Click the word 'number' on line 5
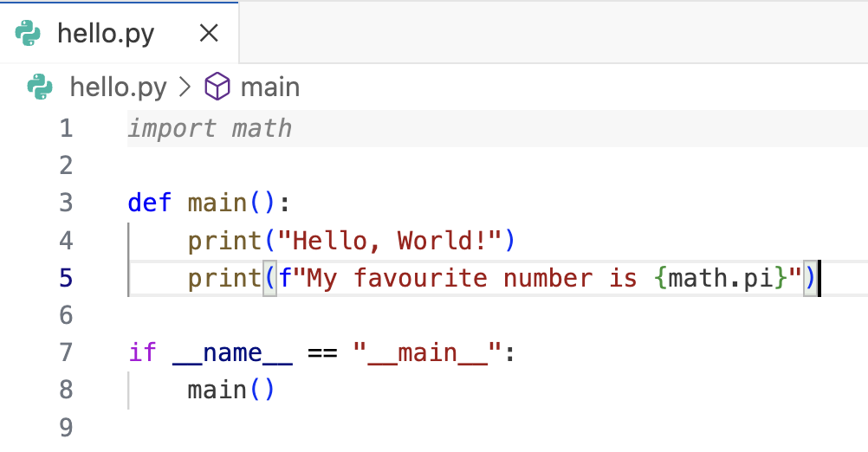The height and width of the screenshot is (452, 868). point(548,278)
